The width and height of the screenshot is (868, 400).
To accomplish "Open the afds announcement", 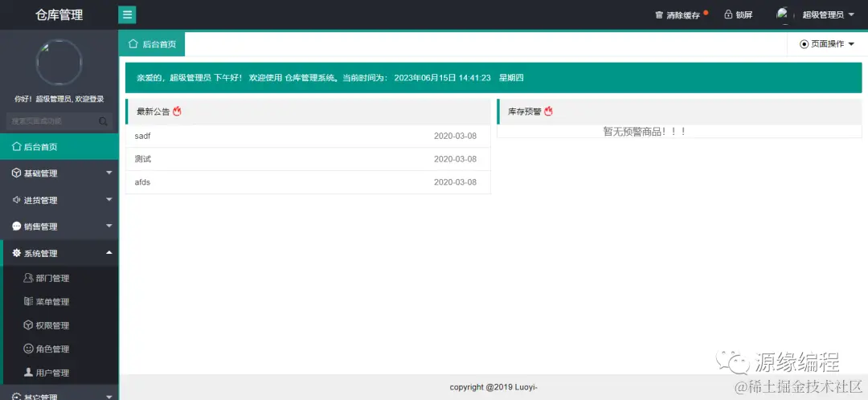I will tap(142, 182).
